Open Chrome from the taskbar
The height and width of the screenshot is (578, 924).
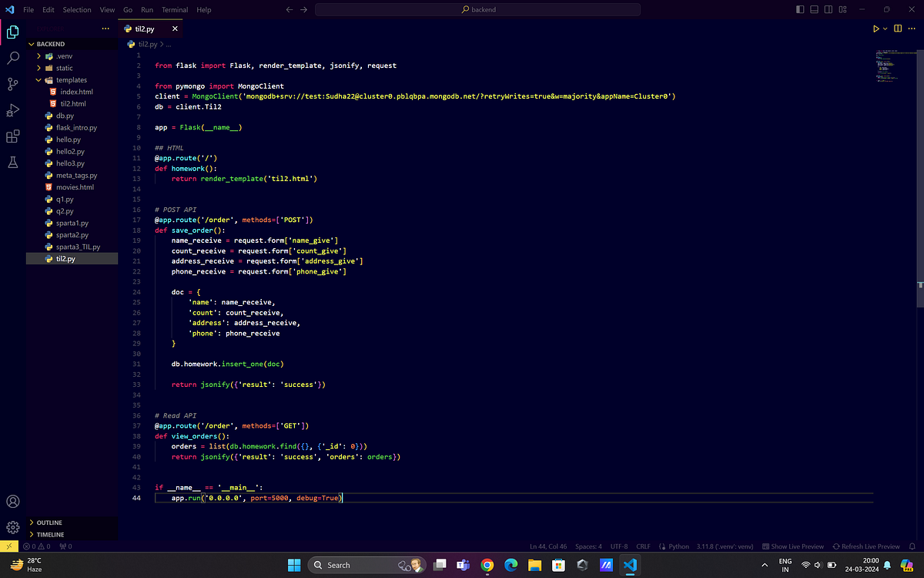(487, 565)
